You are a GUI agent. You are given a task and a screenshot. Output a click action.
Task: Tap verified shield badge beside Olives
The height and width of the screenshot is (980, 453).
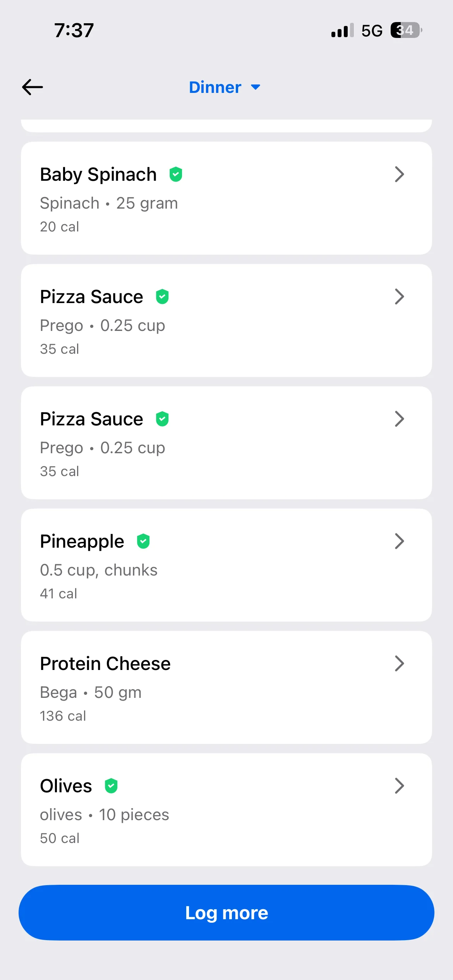[x=111, y=786]
